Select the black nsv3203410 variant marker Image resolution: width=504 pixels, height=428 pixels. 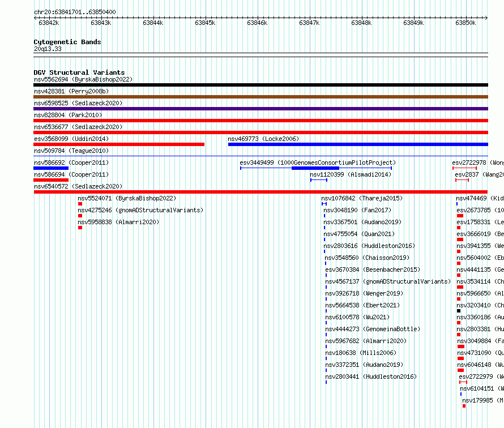(459, 311)
